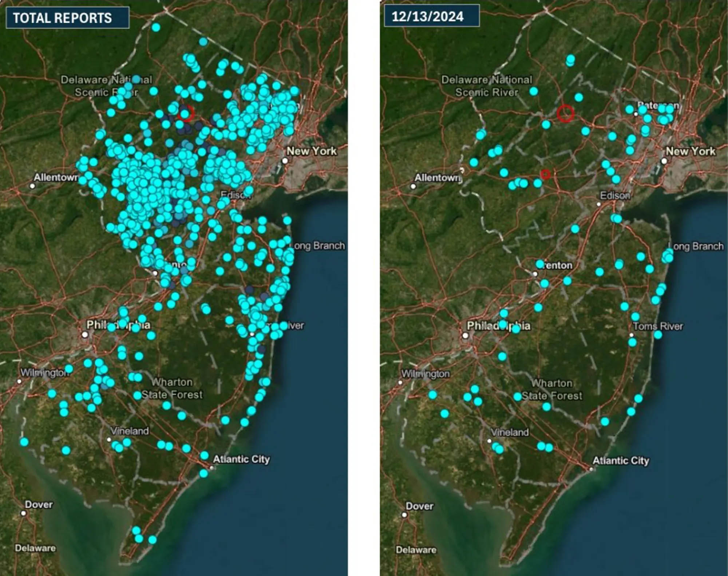
Task: Click Philadelphia city dot on right map
Action: [x=465, y=335]
